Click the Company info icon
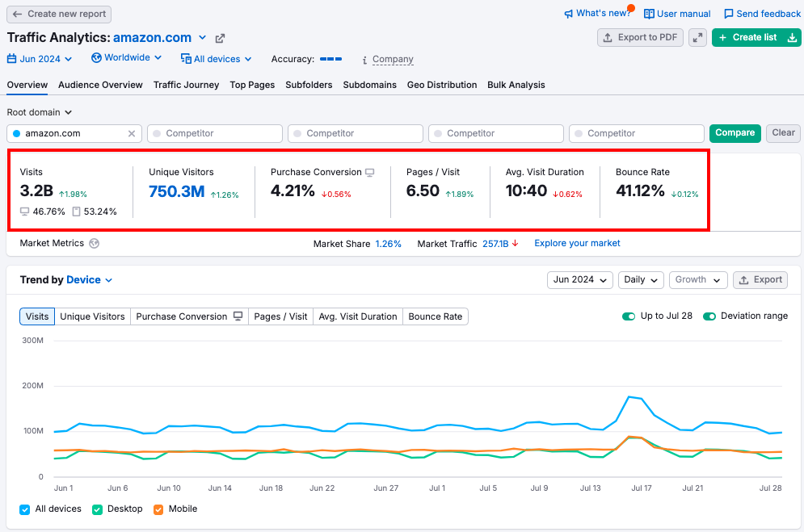The width and height of the screenshot is (804, 532). point(364,60)
